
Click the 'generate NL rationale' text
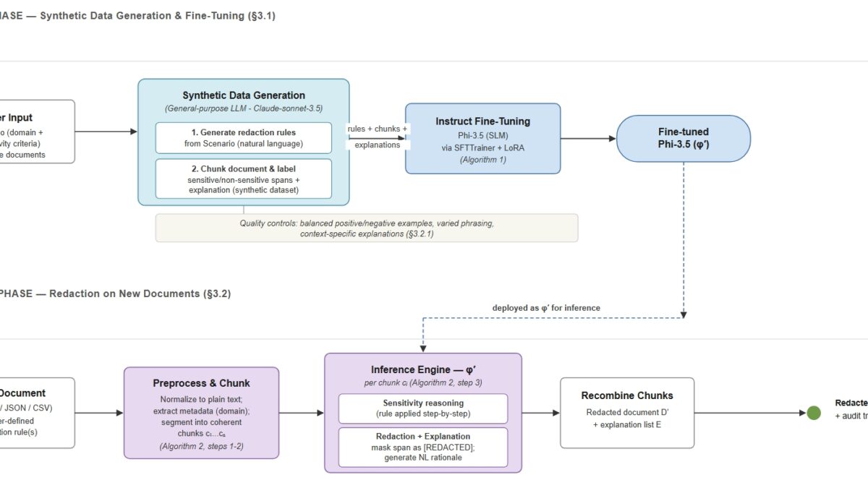[x=423, y=458]
